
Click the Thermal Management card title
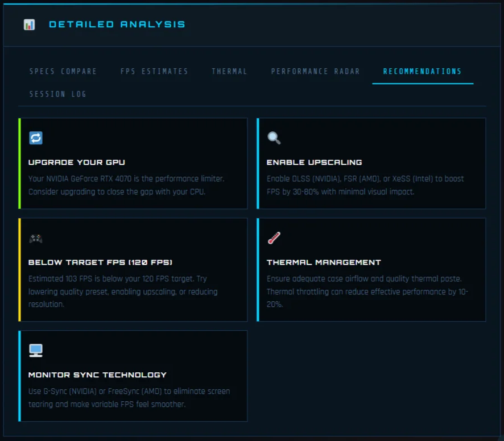324,263
